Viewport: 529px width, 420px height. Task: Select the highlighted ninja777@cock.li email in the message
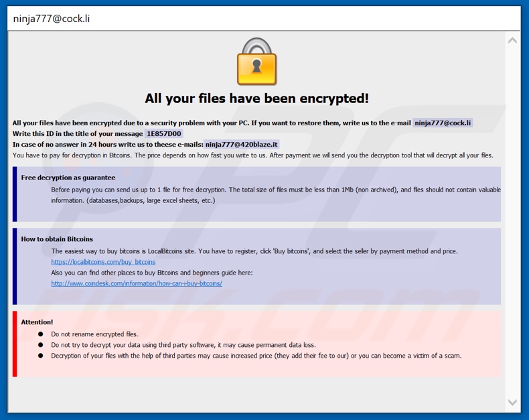(x=443, y=123)
